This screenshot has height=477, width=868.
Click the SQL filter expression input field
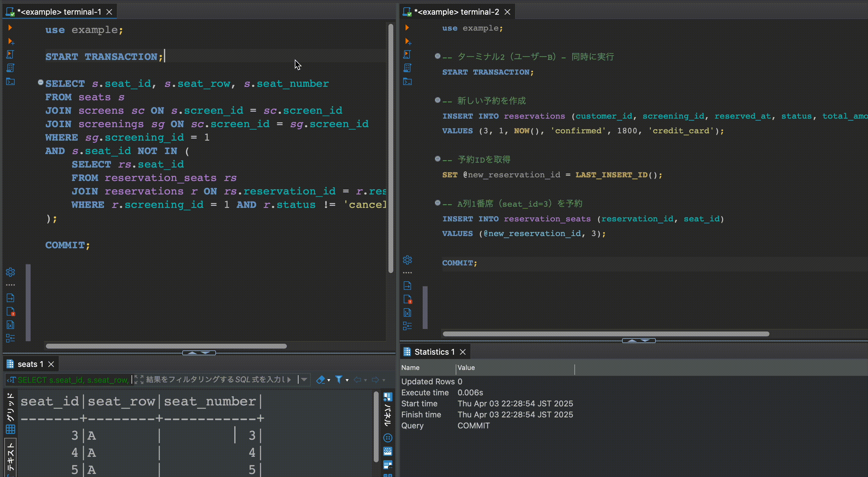point(216,380)
